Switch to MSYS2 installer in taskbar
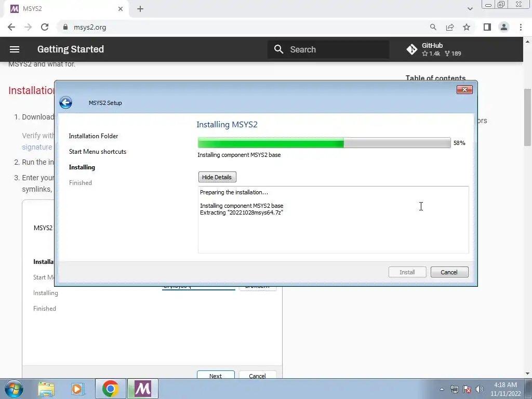The height and width of the screenshot is (399, 532). coord(142,389)
